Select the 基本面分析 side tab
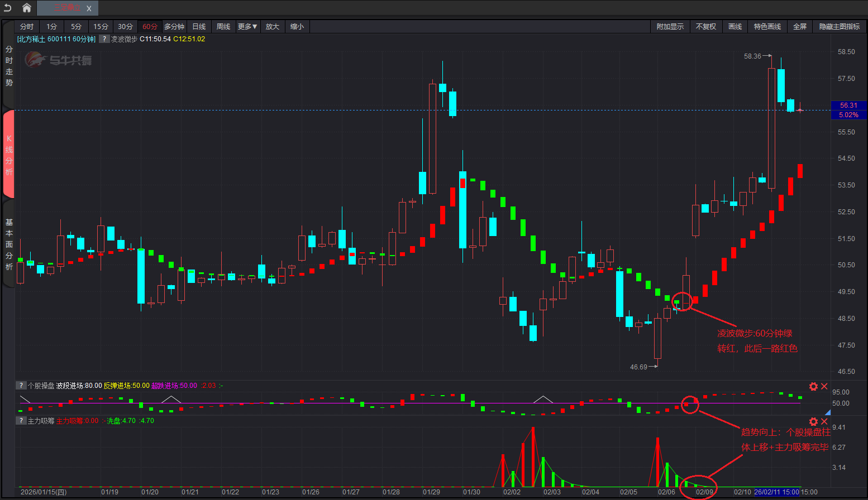 coord(9,244)
